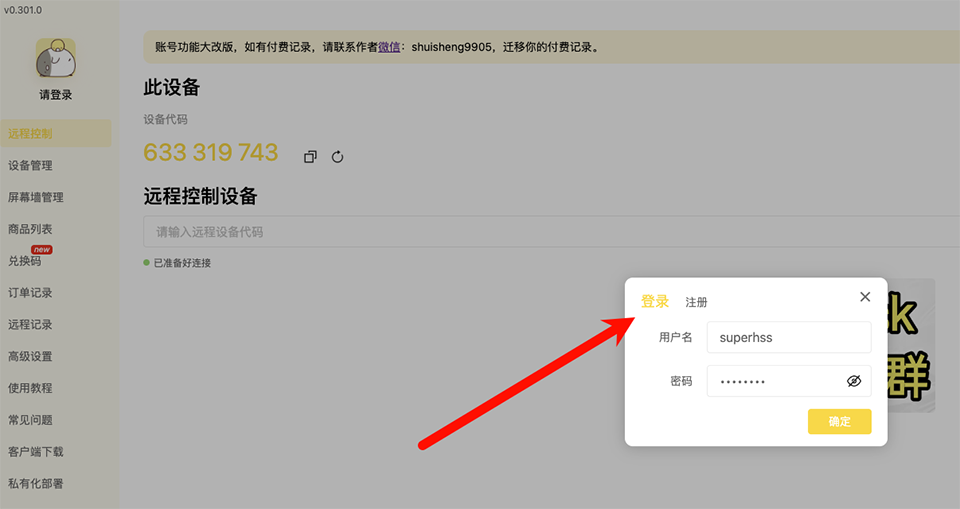
Task: Refresh the device code
Action: click(x=337, y=156)
